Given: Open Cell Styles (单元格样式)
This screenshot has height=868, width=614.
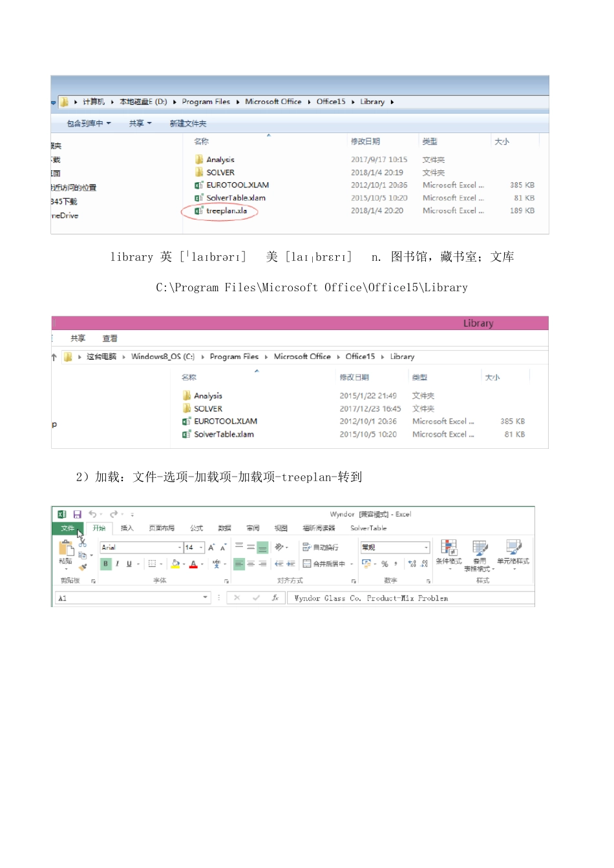Looking at the screenshot, I should (513, 555).
